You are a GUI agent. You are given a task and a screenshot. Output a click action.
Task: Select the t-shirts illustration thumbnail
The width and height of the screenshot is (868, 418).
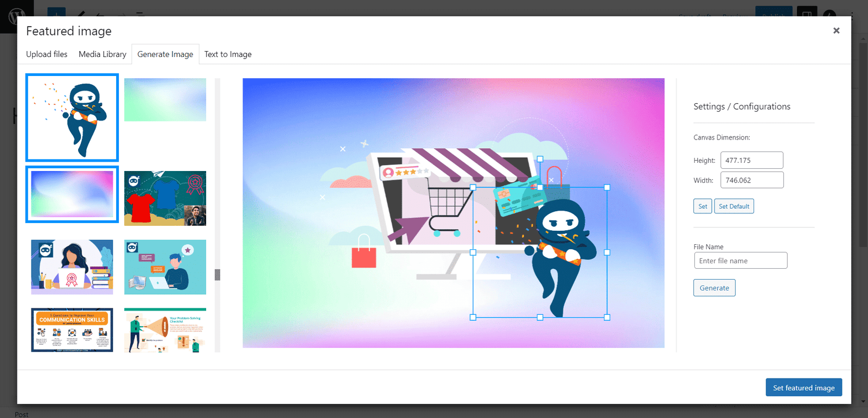(165, 198)
